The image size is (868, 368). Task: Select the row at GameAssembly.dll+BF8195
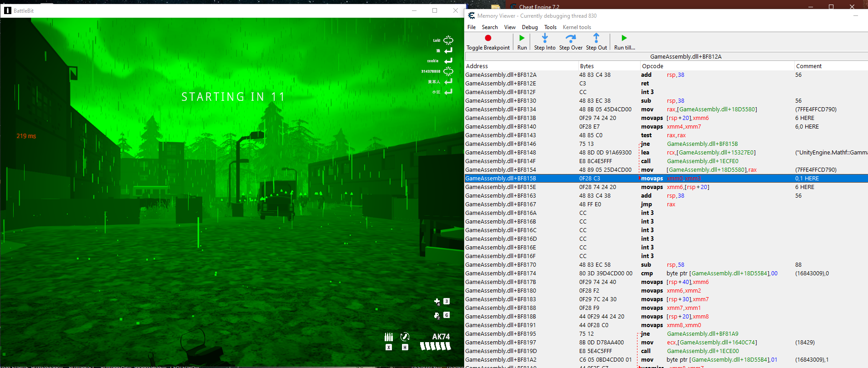click(666, 334)
